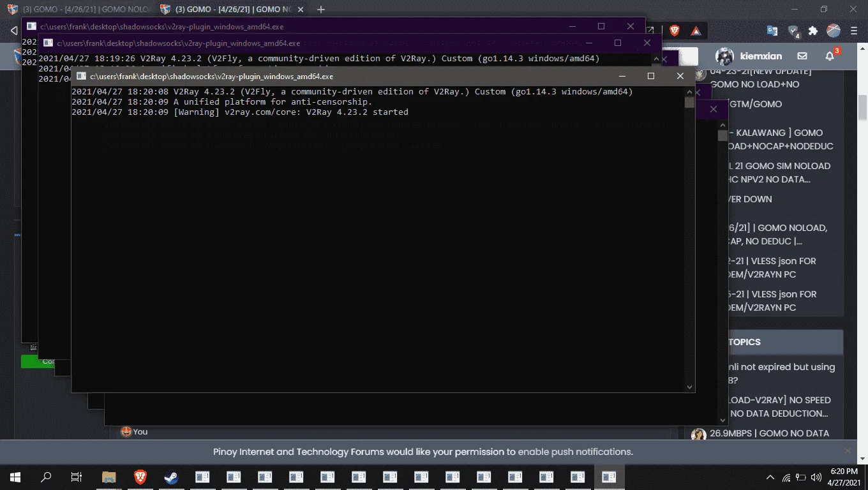Click the browser page scrollbar up arrow
868x490 pixels.
[862, 49]
